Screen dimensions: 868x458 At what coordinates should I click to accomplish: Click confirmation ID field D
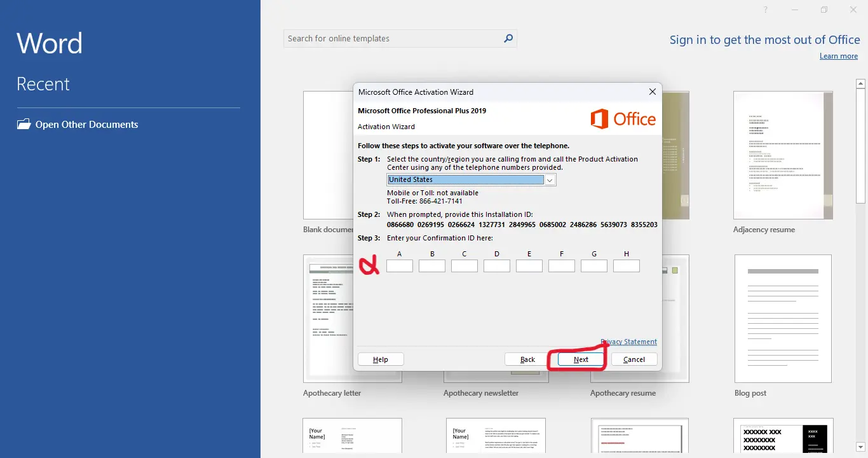point(497,266)
